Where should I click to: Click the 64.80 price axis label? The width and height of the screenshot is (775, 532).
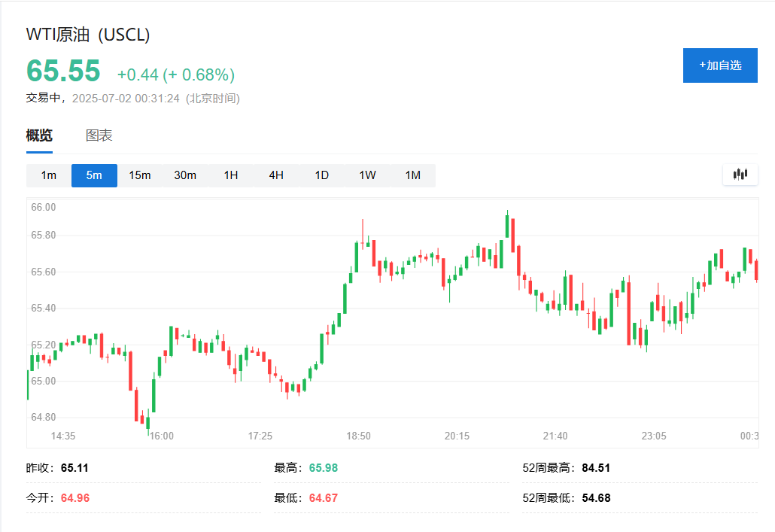44,417
